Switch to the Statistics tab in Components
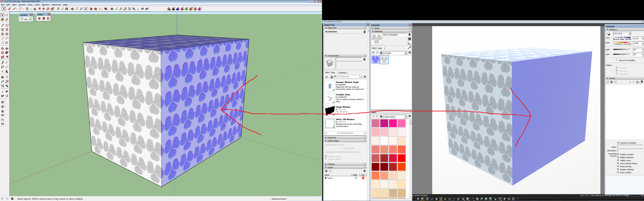 click(342, 73)
